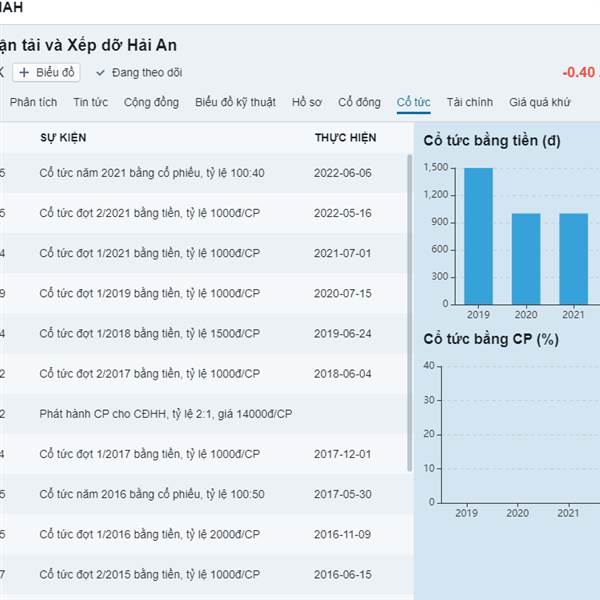Open the Tài chính tab
600x600 pixels.
[470, 102]
